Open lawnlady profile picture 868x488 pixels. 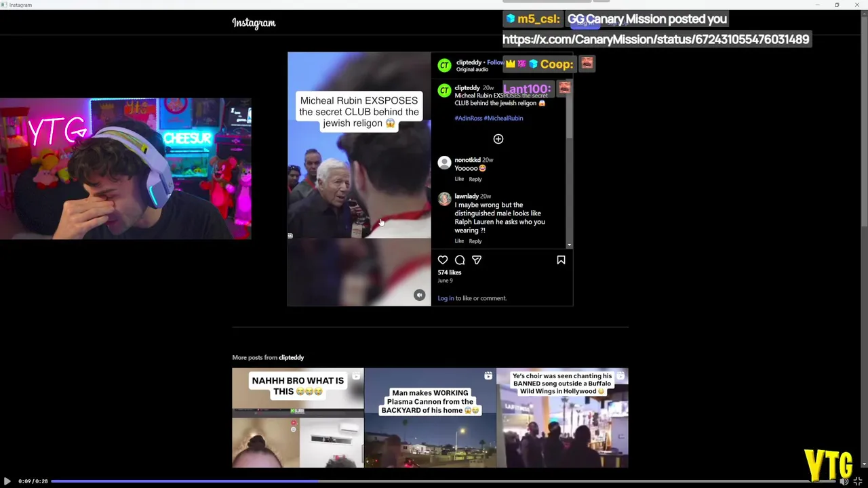click(444, 199)
